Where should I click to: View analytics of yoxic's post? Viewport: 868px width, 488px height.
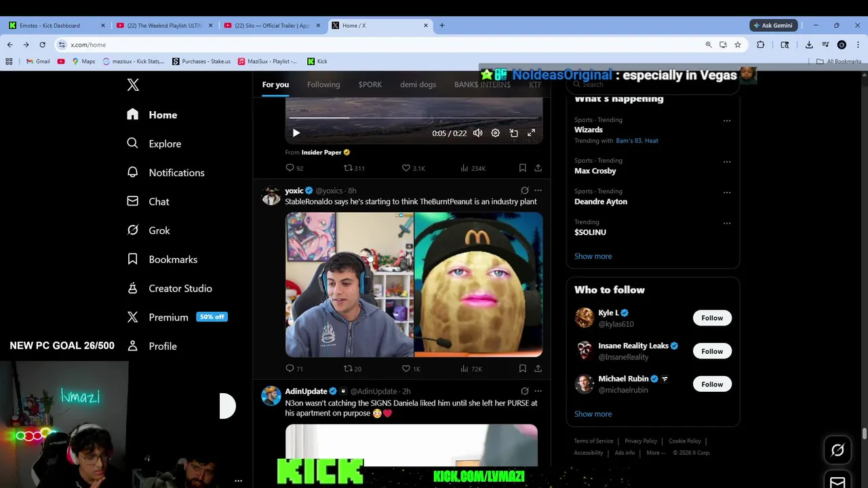tap(471, 368)
